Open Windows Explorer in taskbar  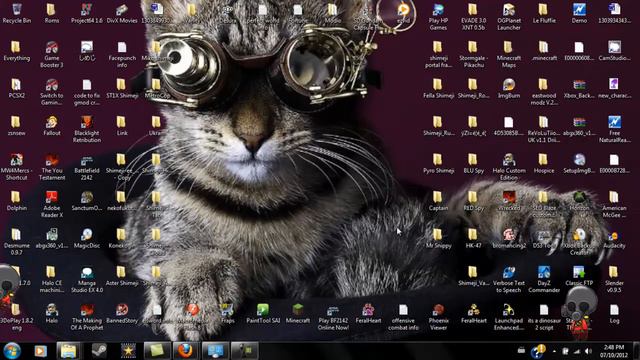point(69,351)
